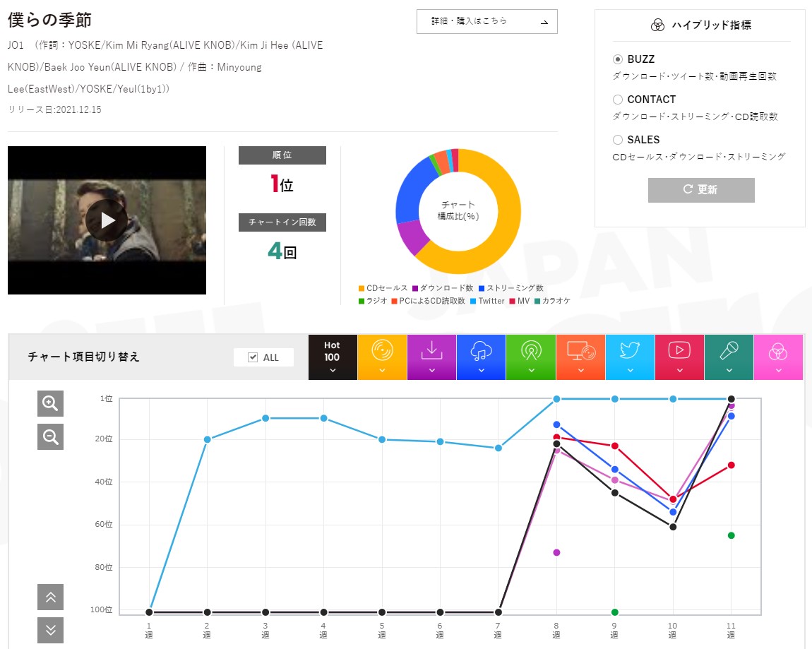Screen dimensions: 812x649
Task: Click the ハイブリッド指標 panel title
Action: [711, 25]
